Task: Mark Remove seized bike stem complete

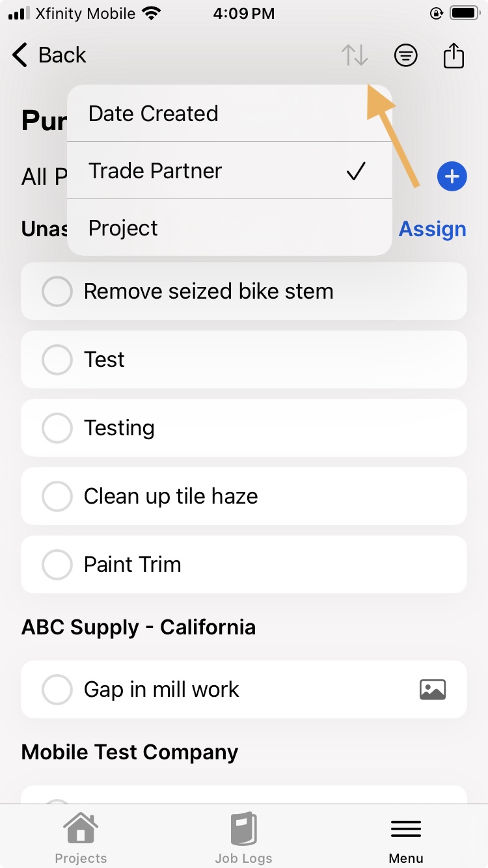Action: click(x=57, y=292)
